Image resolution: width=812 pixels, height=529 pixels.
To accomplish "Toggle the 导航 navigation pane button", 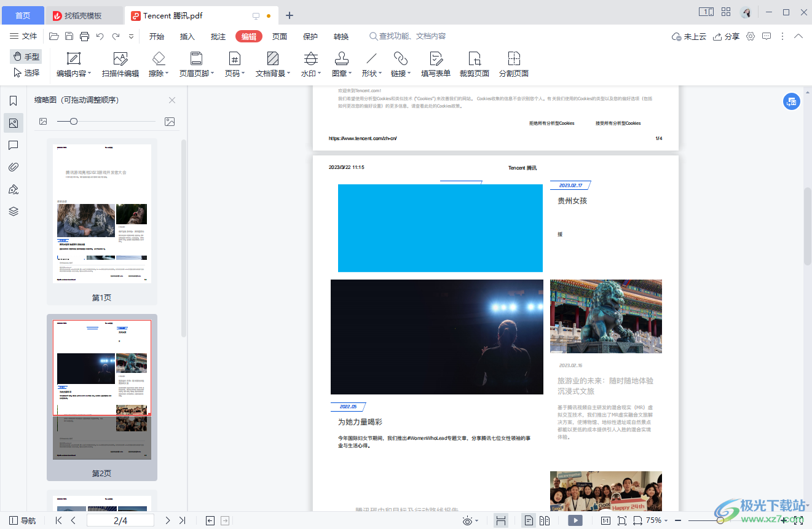I will coord(23,520).
